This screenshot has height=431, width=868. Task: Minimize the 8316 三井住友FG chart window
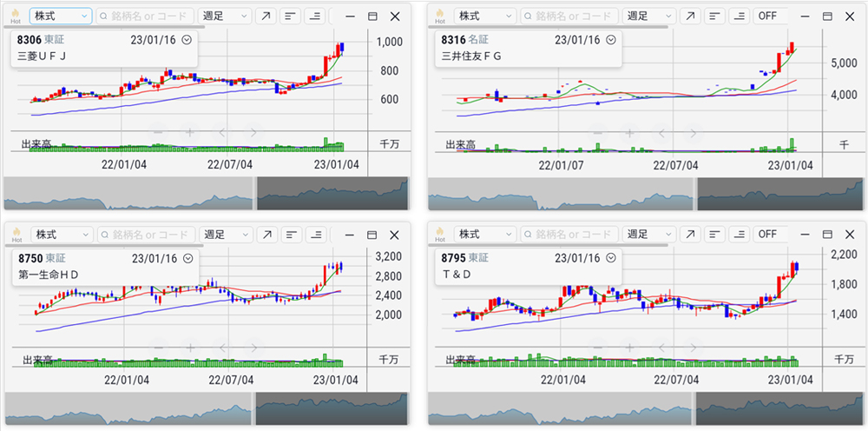pyautogui.click(x=805, y=16)
